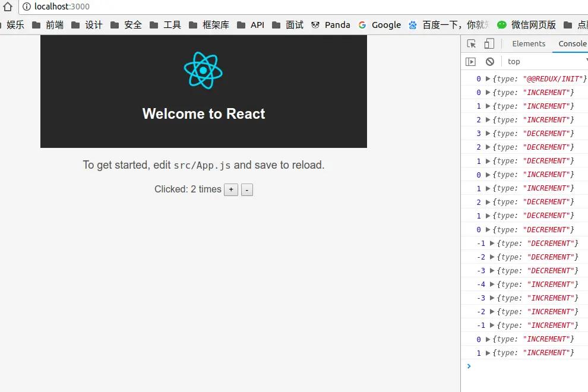The height and width of the screenshot is (392, 588).
Task: Click the browser home icon
Action: 7,7
